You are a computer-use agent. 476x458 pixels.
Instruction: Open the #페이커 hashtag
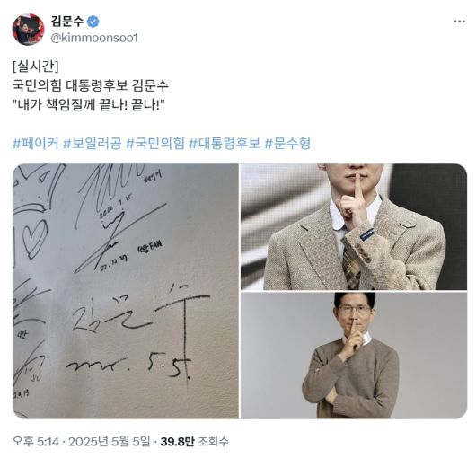[x=36, y=143]
